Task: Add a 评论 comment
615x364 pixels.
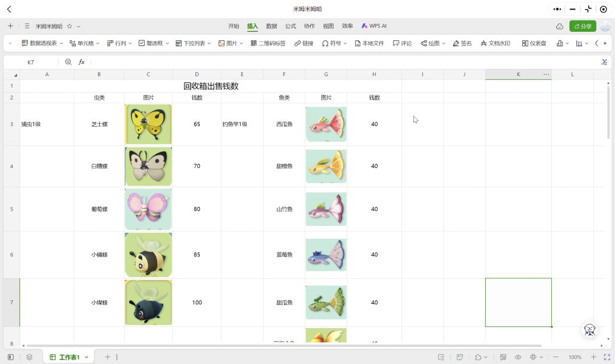Action: tap(402, 43)
